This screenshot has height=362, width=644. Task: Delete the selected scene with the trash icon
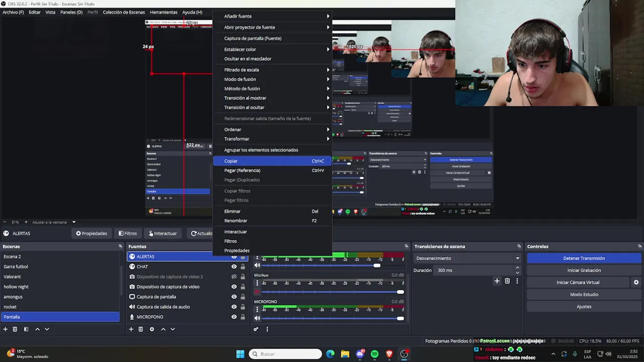[15, 329]
